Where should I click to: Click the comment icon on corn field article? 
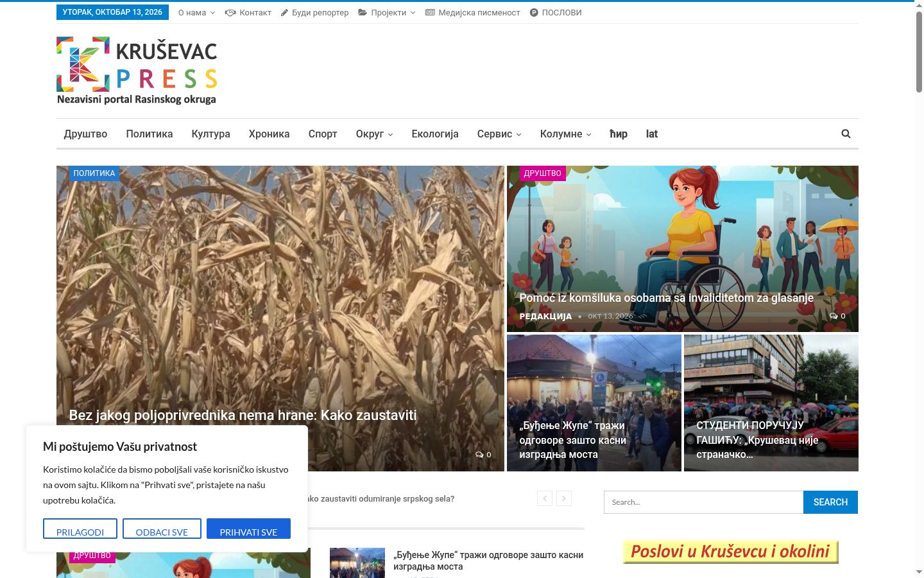[479, 455]
